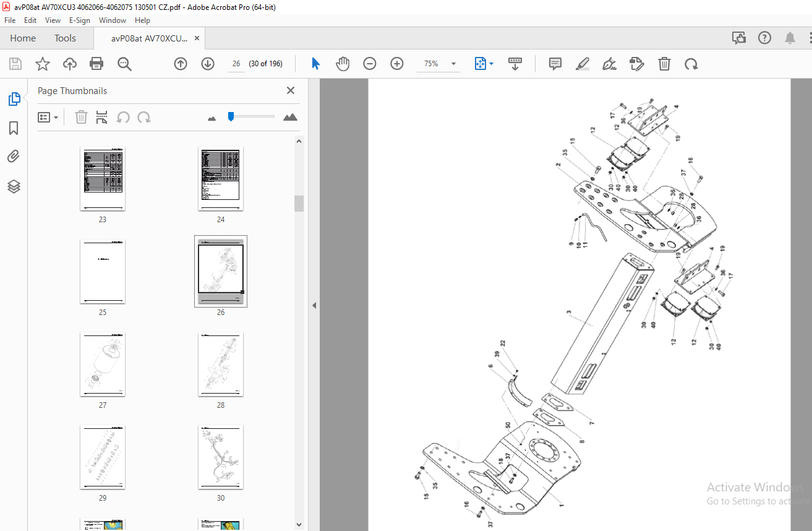Open the Window menu
This screenshot has height=531, width=812.
[x=113, y=20]
